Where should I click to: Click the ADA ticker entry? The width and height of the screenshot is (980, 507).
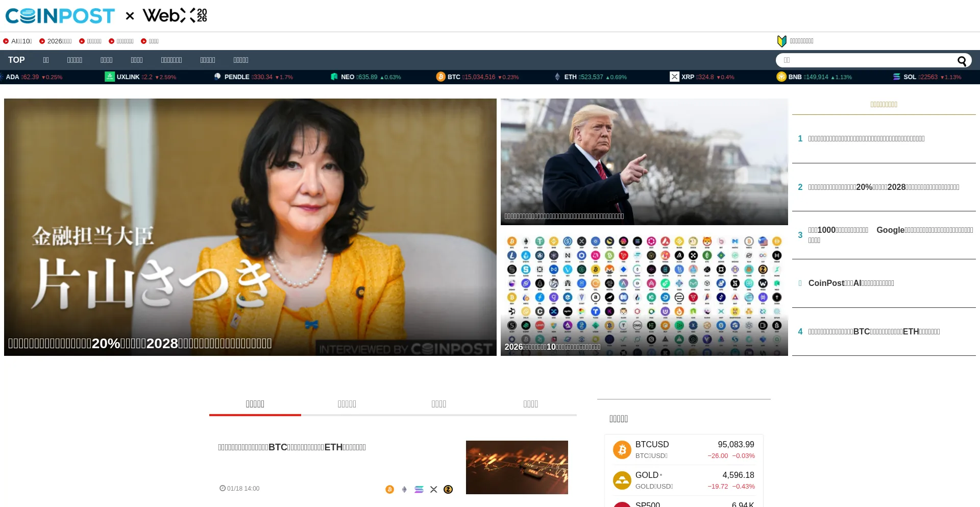point(31,77)
